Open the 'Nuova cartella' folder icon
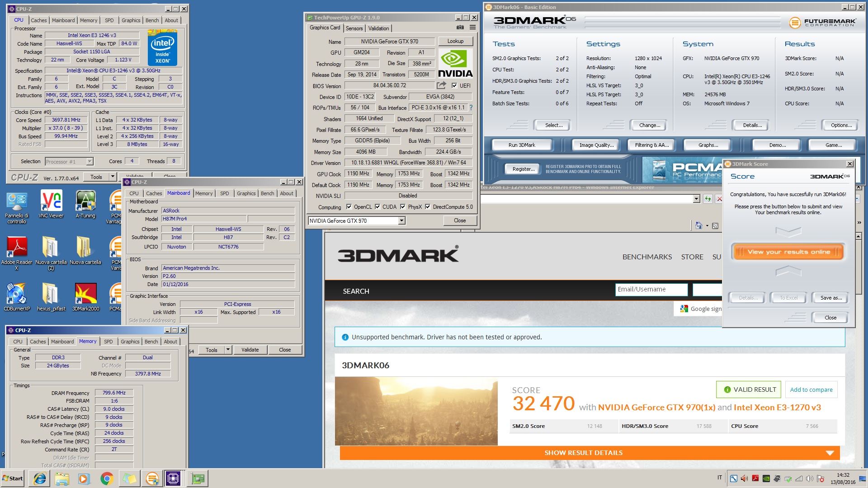868x488 pixels. (x=85, y=251)
